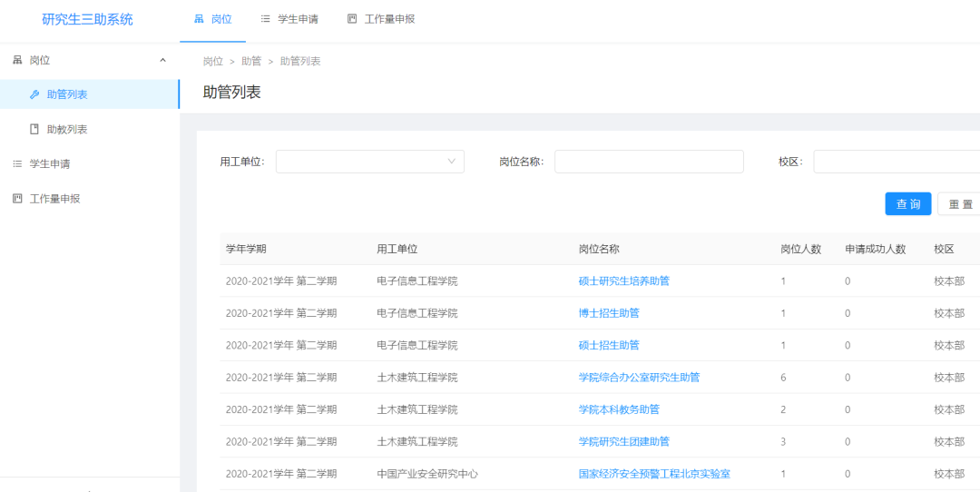Image resolution: width=980 pixels, height=492 pixels.
Task: Click the 岗位 org-chart icon in sidebar
Action: point(17,60)
